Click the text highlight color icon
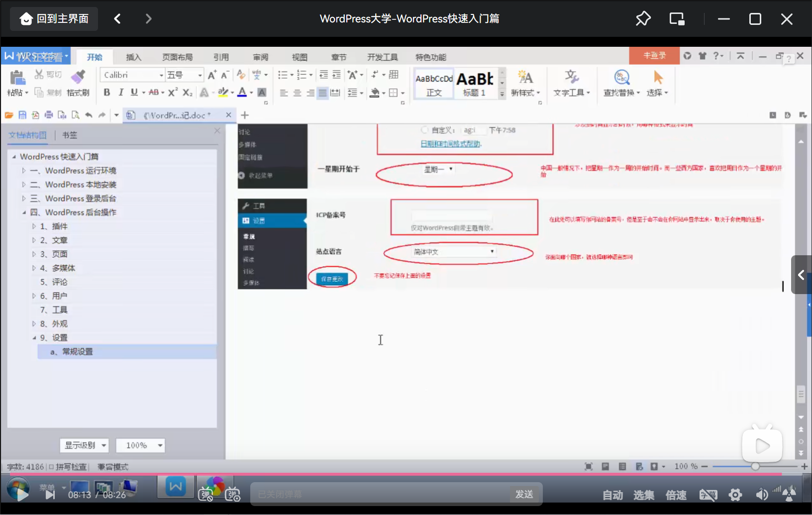The image size is (812, 515). click(223, 92)
